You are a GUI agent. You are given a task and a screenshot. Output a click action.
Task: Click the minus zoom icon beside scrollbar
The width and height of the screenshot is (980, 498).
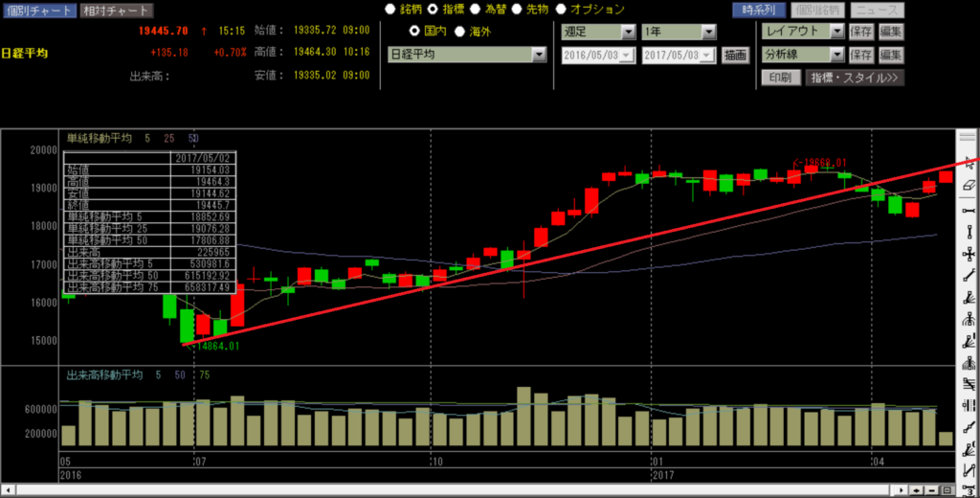[x=932, y=489]
